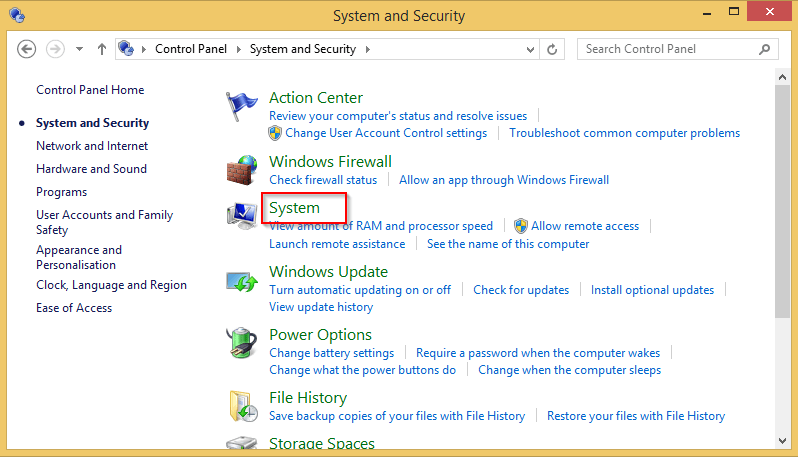Open Control Panel Home link
The height and width of the screenshot is (457, 798).
tap(90, 90)
